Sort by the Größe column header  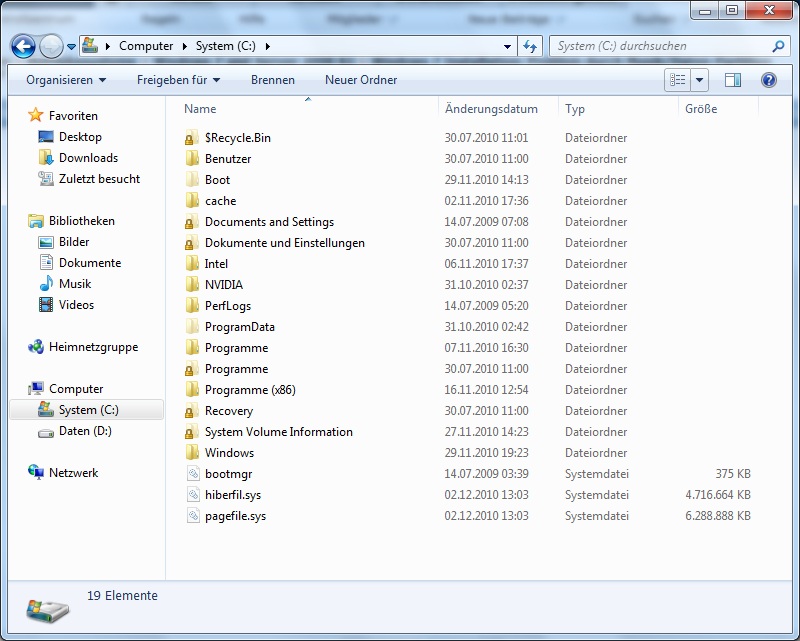pyautogui.click(x=718, y=109)
